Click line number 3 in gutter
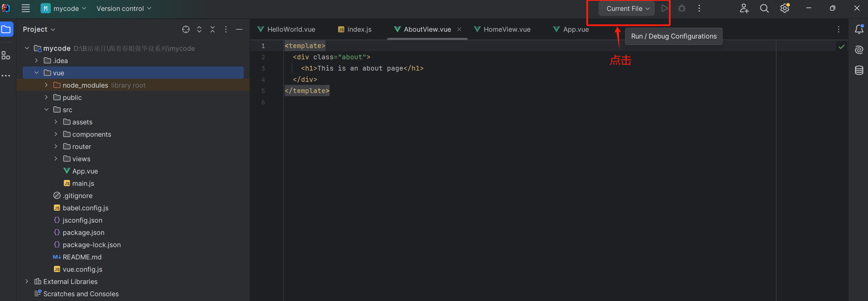868x301 pixels. point(263,68)
